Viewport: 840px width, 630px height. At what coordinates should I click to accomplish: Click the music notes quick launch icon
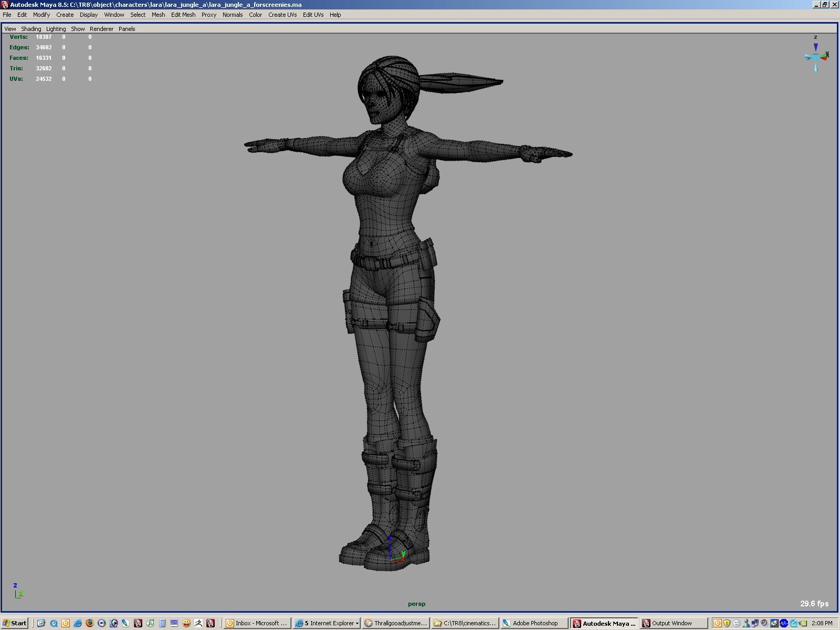pos(150,623)
